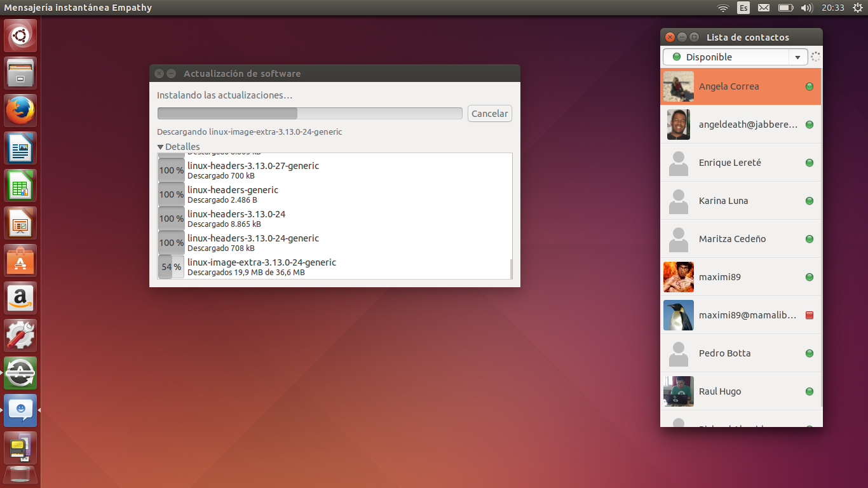Select the linux-headers-3.13.0-24 row
Image resolution: width=868 pixels, height=488 pixels.
(334, 219)
